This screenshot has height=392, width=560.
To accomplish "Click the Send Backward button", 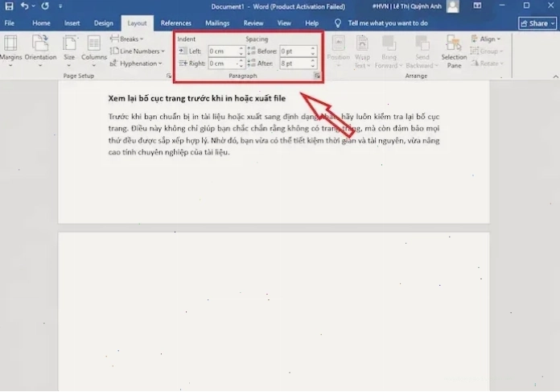I will tap(422, 51).
